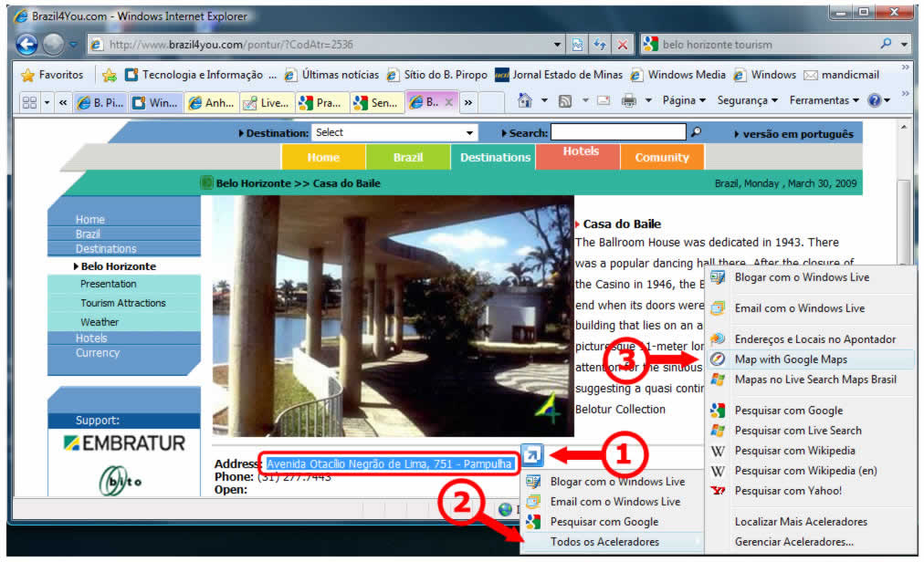This screenshot has width=924, height=562.
Task: Click the browser Forward arrow button
Action: pyautogui.click(x=54, y=44)
